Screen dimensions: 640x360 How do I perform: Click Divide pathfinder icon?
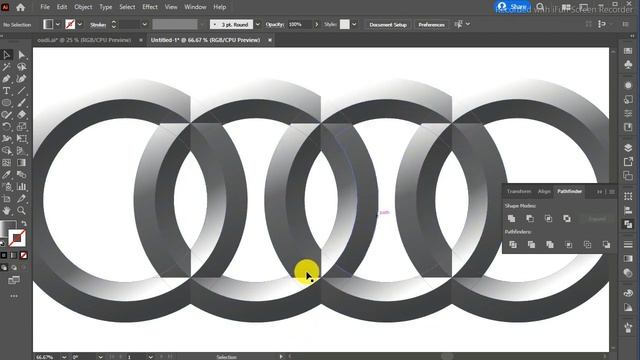513,244
